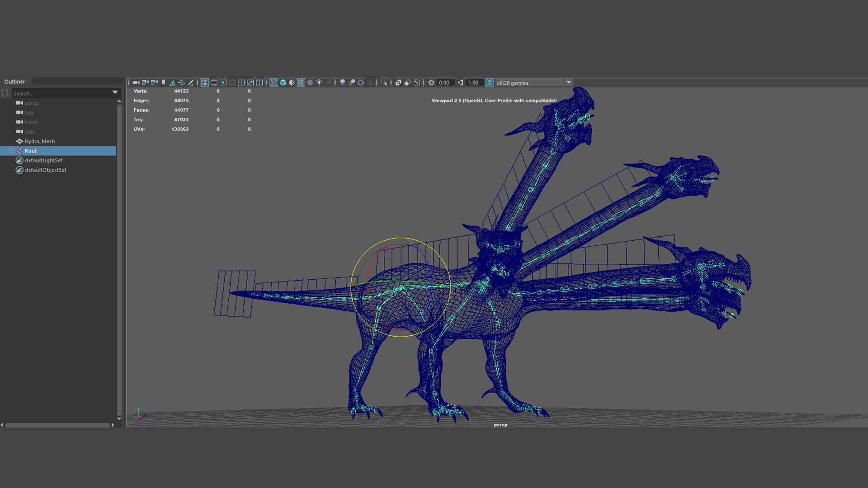Click the Select Camera icon
The width and height of the screenshot is (868, 488).
tap(136, 83)
